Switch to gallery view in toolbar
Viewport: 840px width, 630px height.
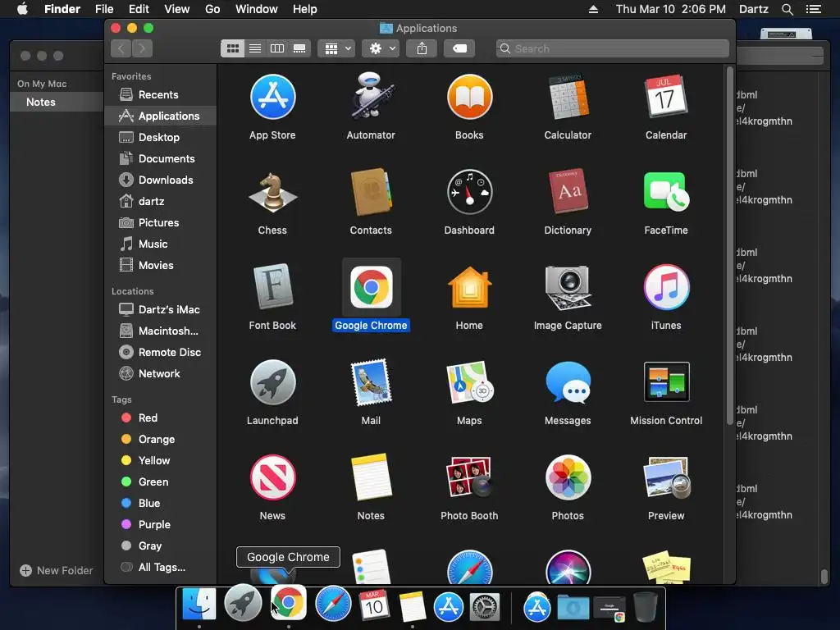tap(299, 48)
